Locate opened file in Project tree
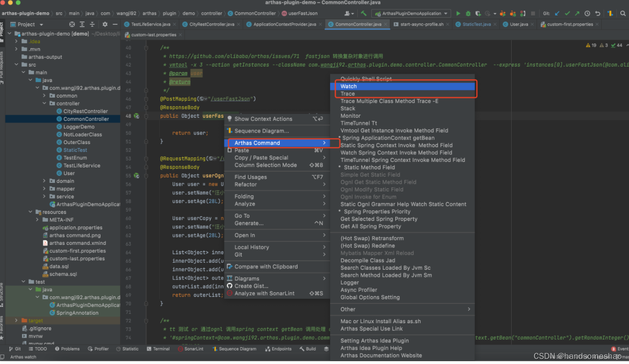Viewport: 629px width, 364px height. point(72,24)
